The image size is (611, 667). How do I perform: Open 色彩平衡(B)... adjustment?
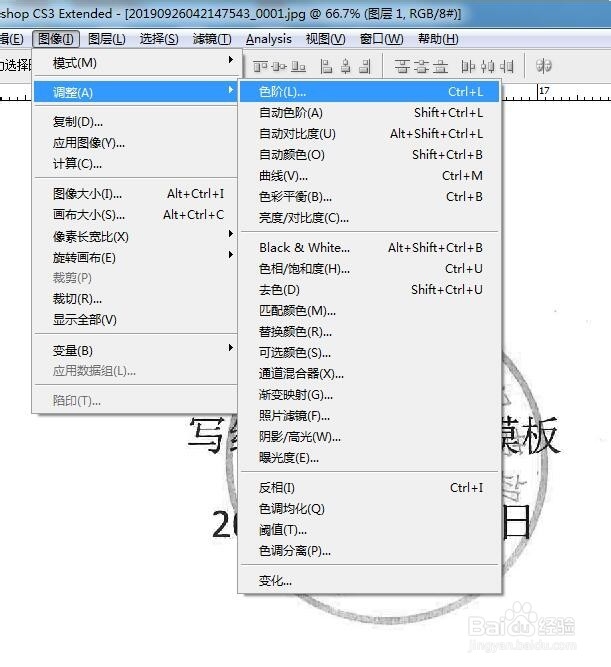(369, 197)
